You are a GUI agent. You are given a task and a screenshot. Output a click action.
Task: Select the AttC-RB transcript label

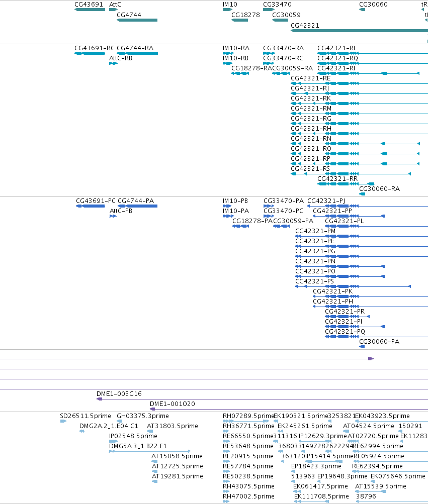point(121,58)
